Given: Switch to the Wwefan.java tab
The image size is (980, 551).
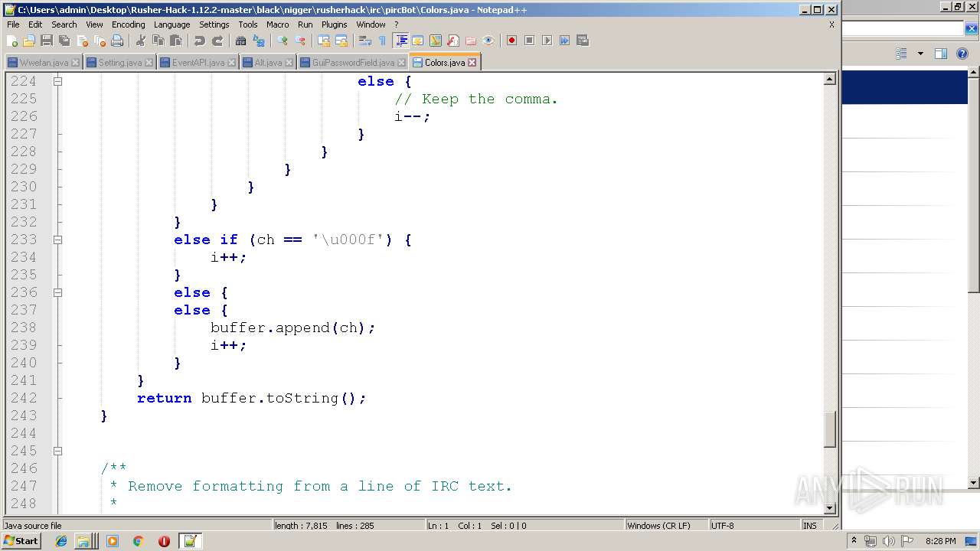Looking at the screenshot, I should [44, 63].
